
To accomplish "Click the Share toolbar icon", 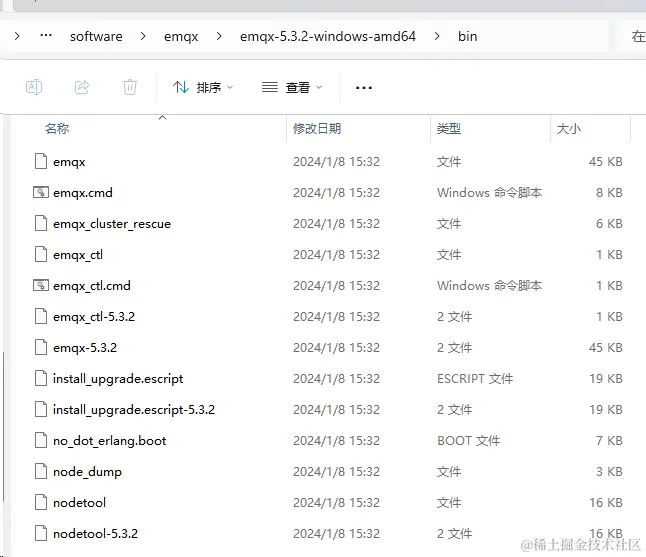I will click(x=82, y=87).
